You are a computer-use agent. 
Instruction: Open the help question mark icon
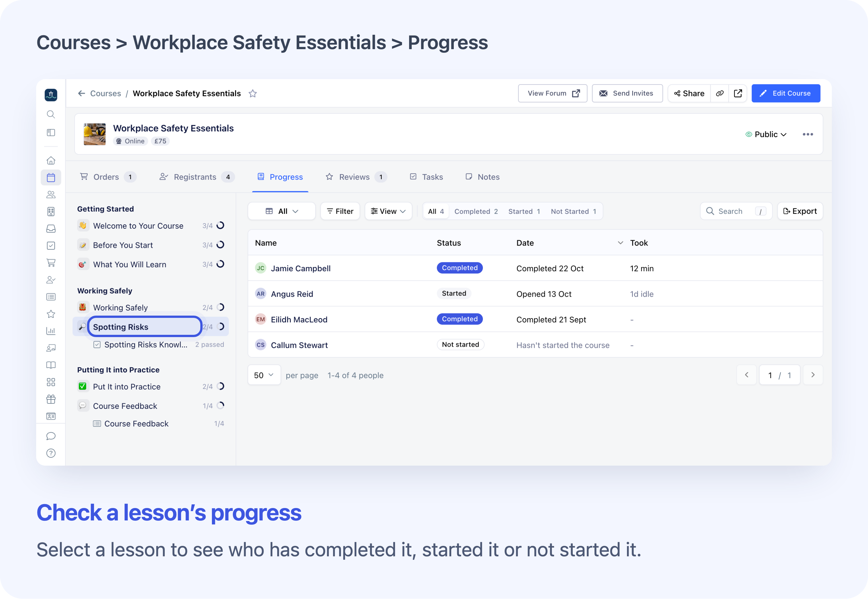point(51,453)
